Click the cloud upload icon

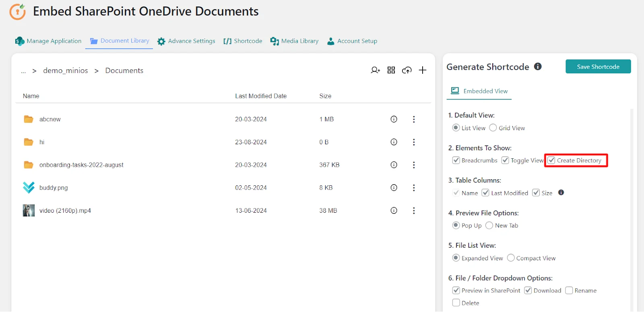[x=407, y=70]
